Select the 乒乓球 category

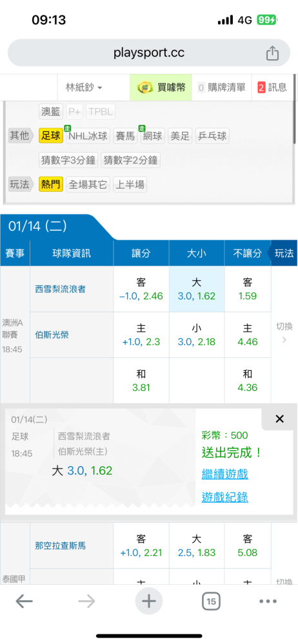tap(212, 135)
